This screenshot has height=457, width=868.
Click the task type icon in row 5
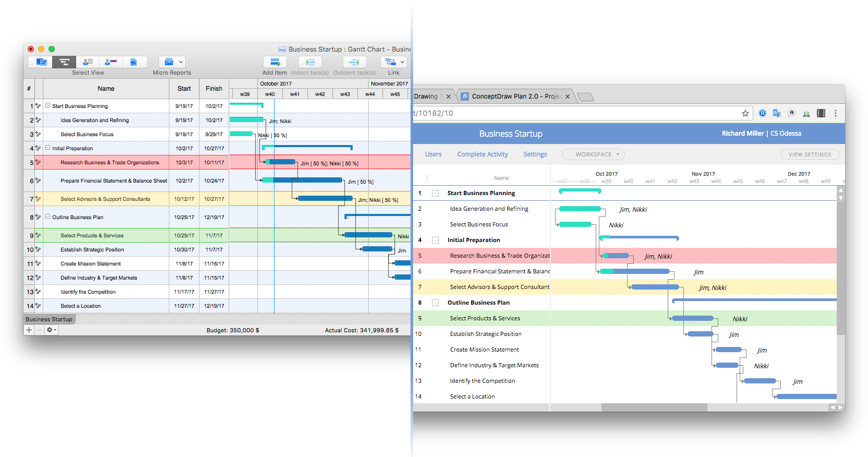(38, 162)
